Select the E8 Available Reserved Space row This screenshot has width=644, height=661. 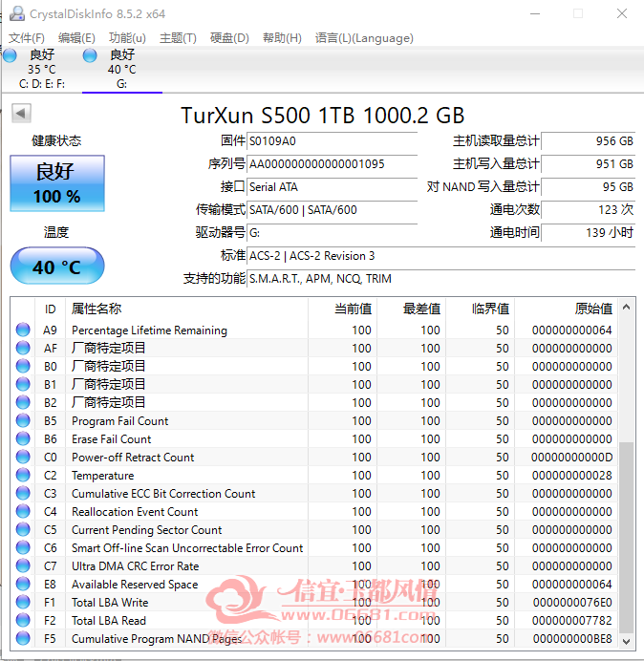click(x=313, y=584)
